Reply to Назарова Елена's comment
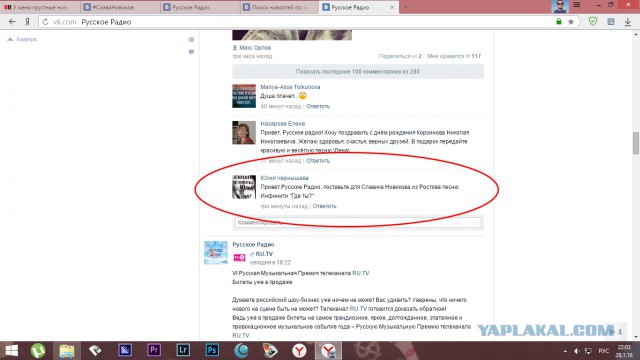Image resolution: width=640 pixels, height=360 pixels. click(318, 161)
